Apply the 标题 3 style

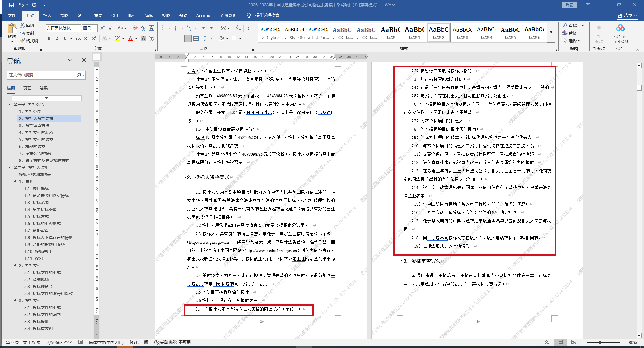(x=462, y=33)
